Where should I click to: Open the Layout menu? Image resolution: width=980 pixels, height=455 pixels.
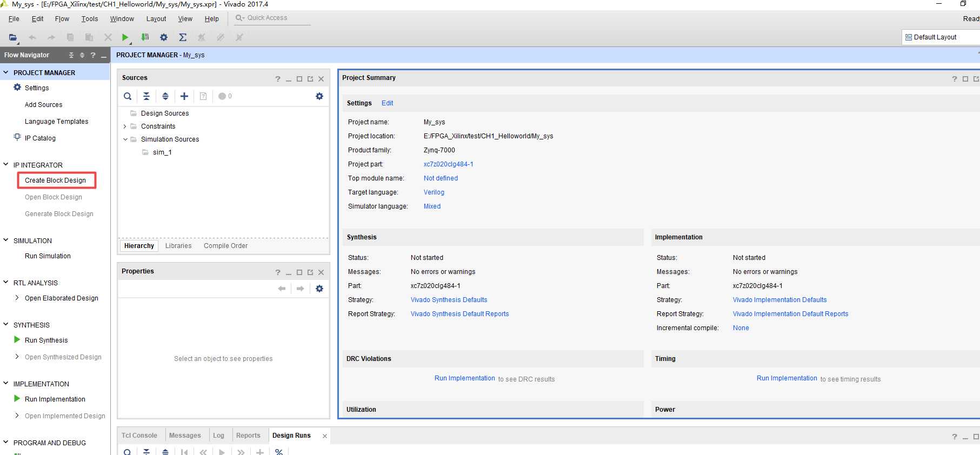(156, 19)
